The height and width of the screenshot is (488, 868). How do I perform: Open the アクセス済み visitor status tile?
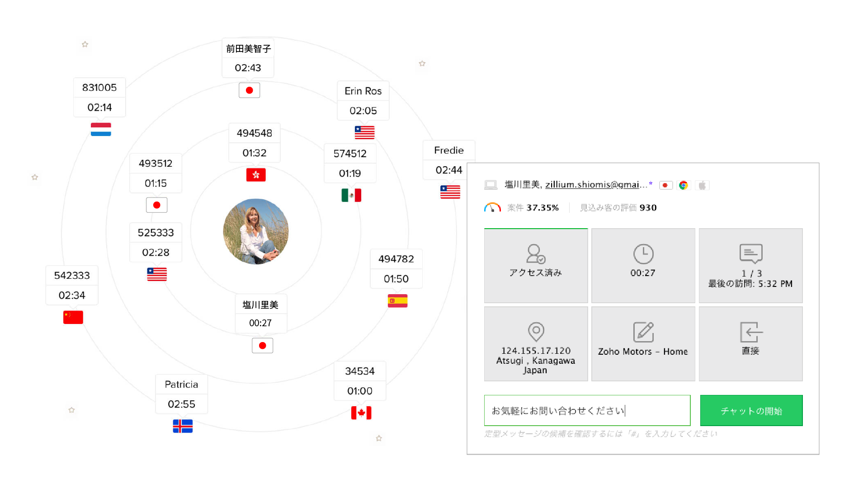click(x=536, y=266)
